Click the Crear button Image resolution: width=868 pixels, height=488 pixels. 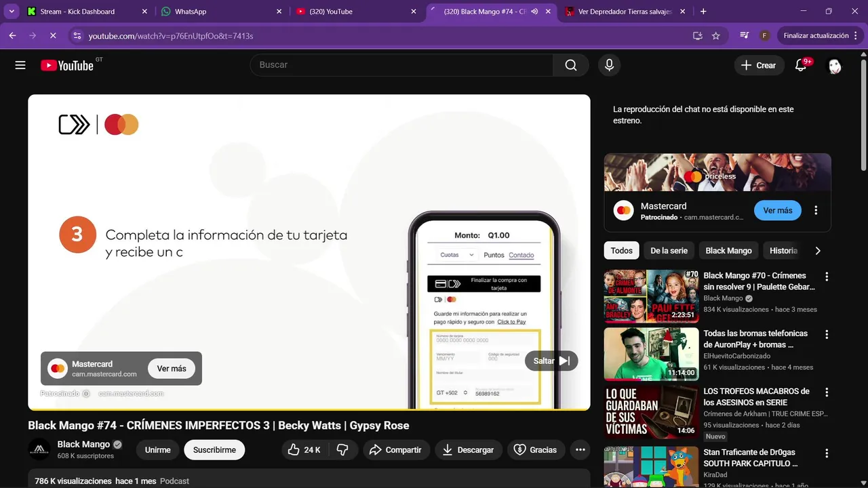759,65
